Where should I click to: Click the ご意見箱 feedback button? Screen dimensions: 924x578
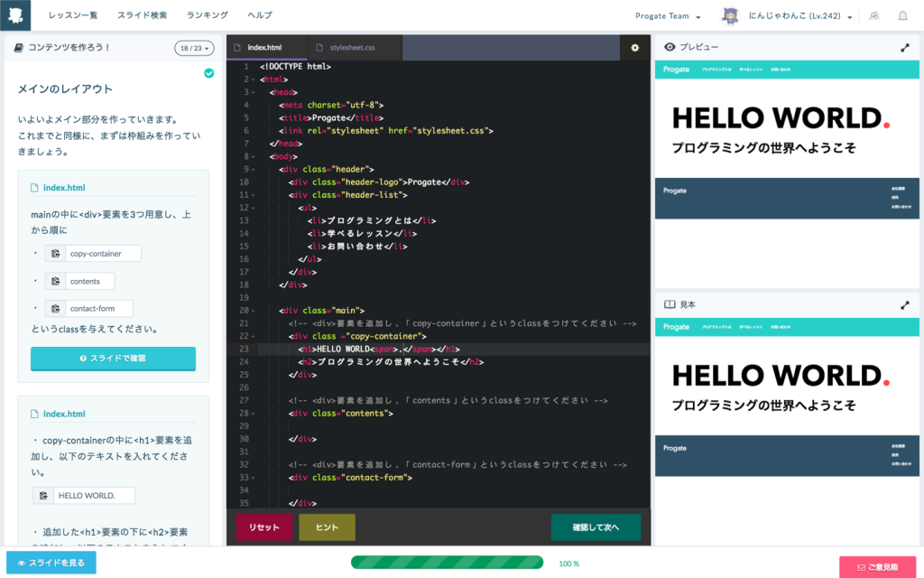[878, 567]
